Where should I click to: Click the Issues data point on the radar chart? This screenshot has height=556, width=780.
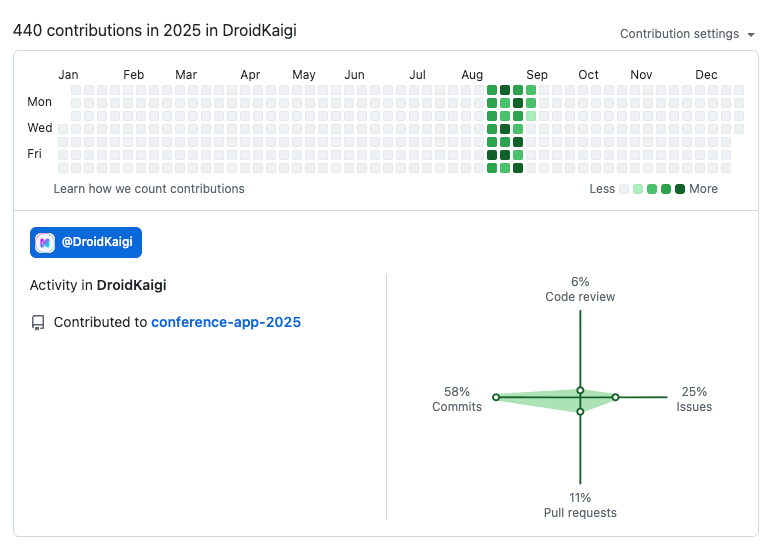pyautogui.click(x=615, y=397)
